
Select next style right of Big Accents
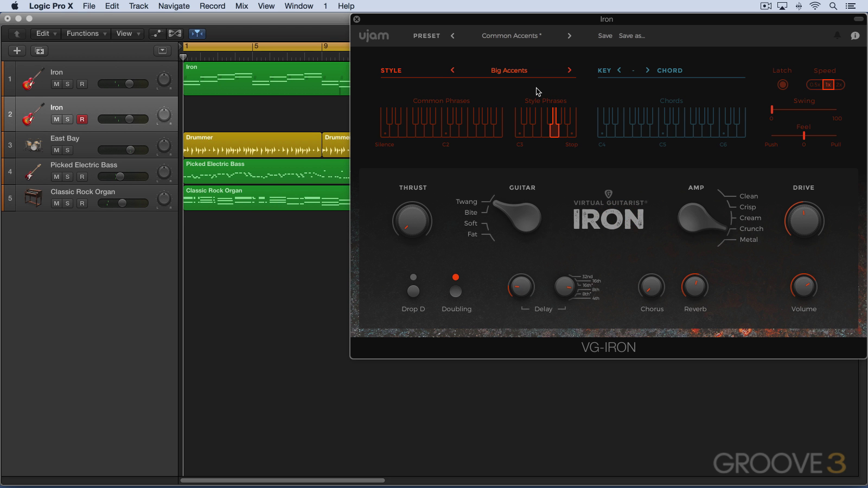pyautogui.click(x=569, y=70)
